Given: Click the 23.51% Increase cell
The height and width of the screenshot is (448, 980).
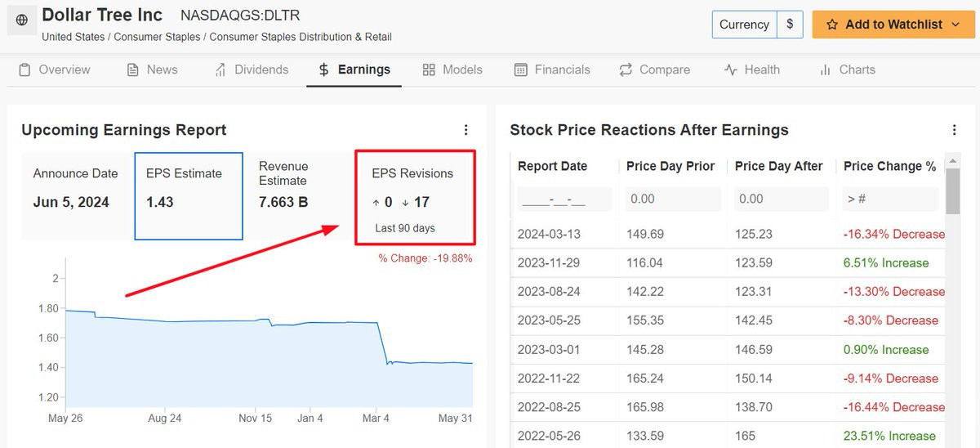Looking at the screenshot, I should coord(889,435).
